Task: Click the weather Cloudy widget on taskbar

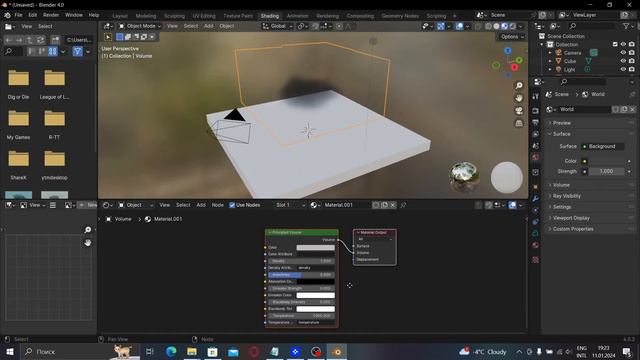Action: (x=483, y=351)
